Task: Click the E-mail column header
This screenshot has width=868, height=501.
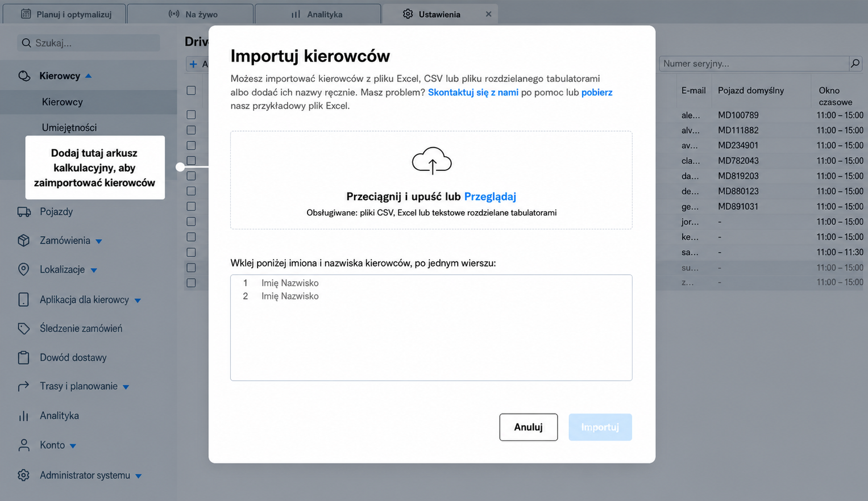Action: (693, 90)
